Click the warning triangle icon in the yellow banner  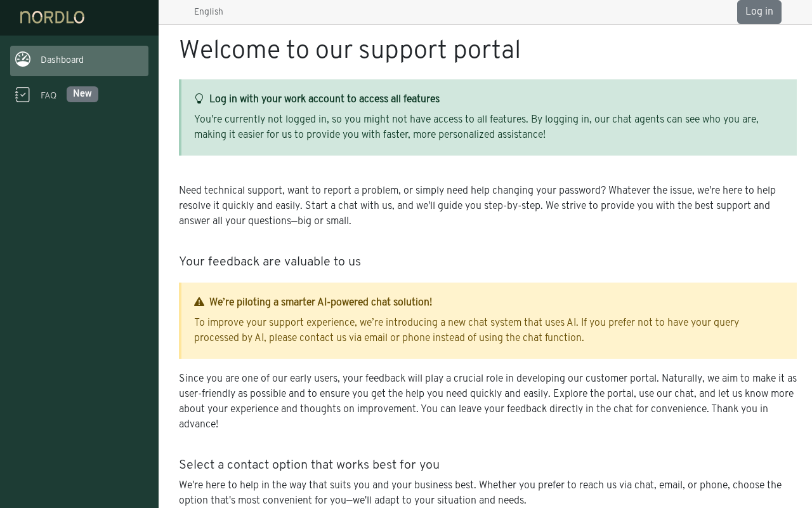(199, 302)
